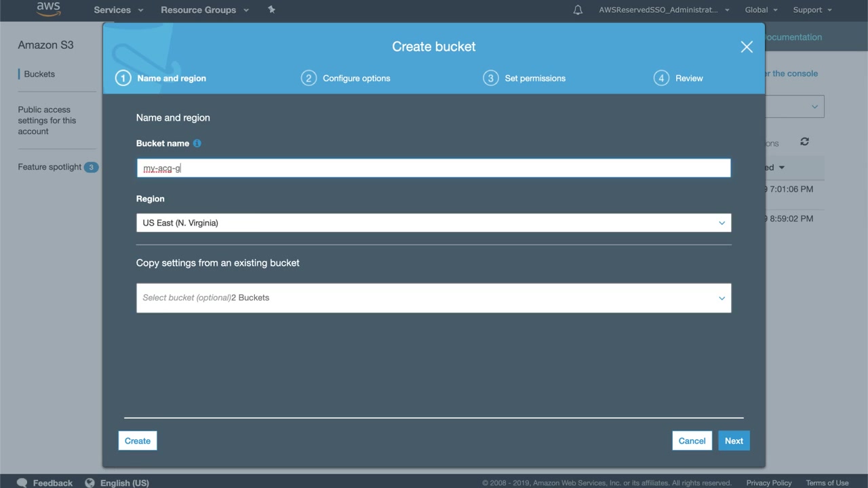Viewport: 868px width, 488px height.
Task: Open the Services menu
Action: click(119, 10)
